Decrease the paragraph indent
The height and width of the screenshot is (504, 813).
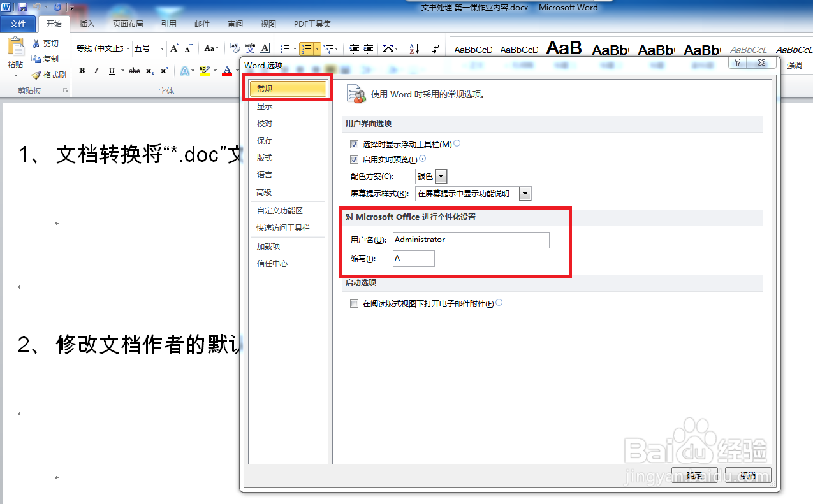point(353,48)
